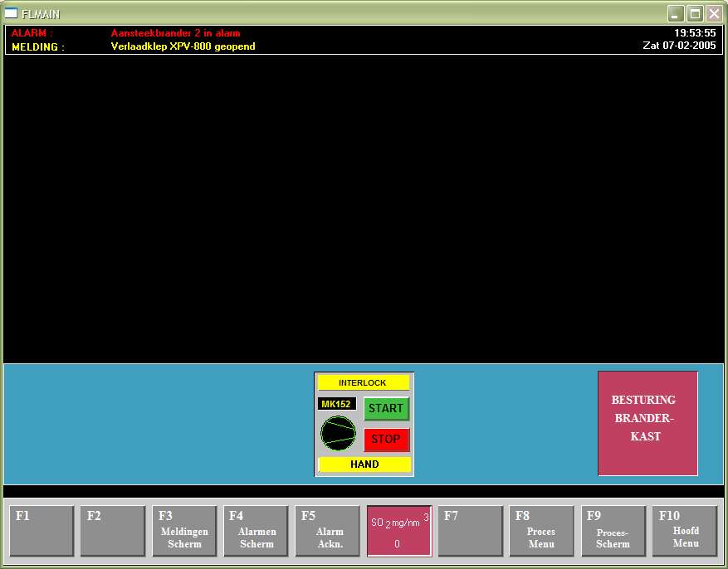The image size is (728, 569).
Task: Toggle the yellow HAND mode indicator
Action: tap(364, 464)
